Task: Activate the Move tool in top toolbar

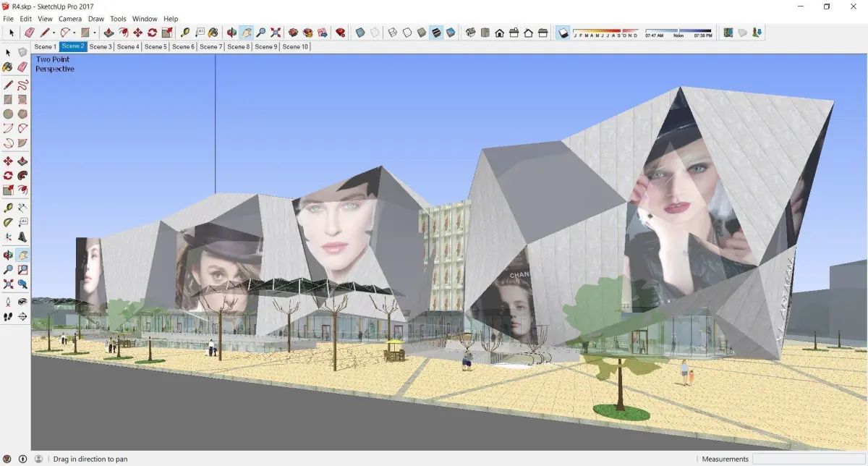Action: click(137, 33)
